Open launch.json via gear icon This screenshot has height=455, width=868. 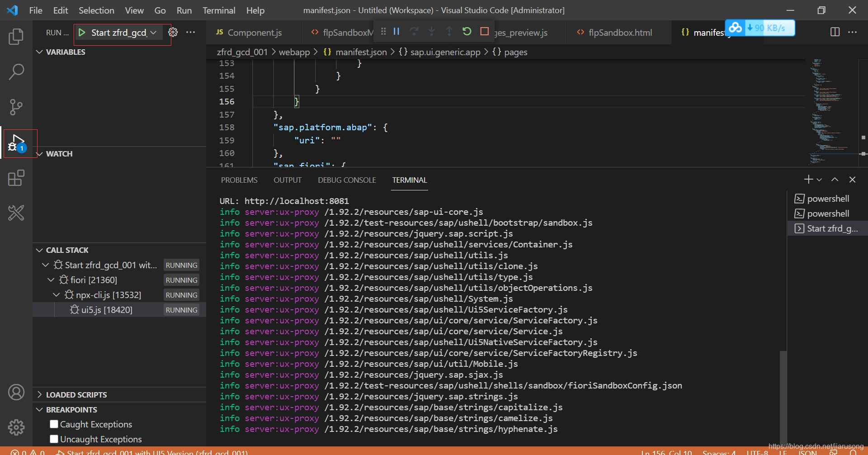tap(173, 32)
